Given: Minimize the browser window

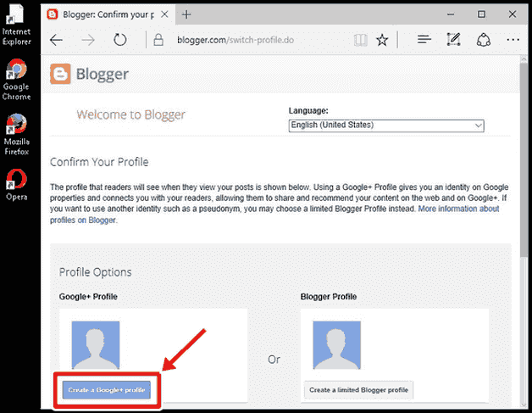Looking at the screenshot, I should tap(451, 14).
